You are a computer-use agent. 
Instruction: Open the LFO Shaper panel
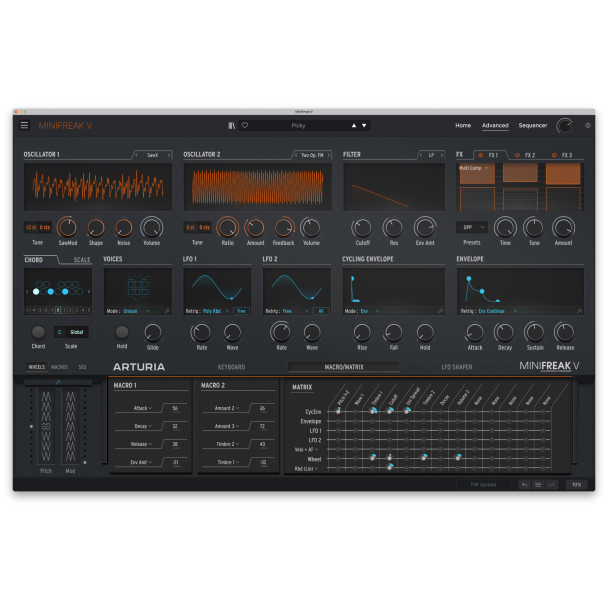click(x=457, y=367)
